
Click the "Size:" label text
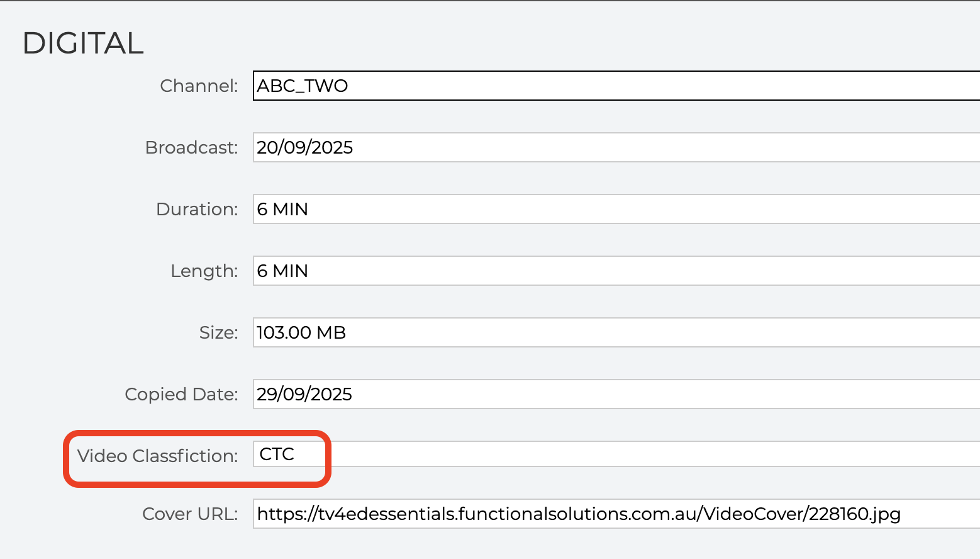(218, 332)
